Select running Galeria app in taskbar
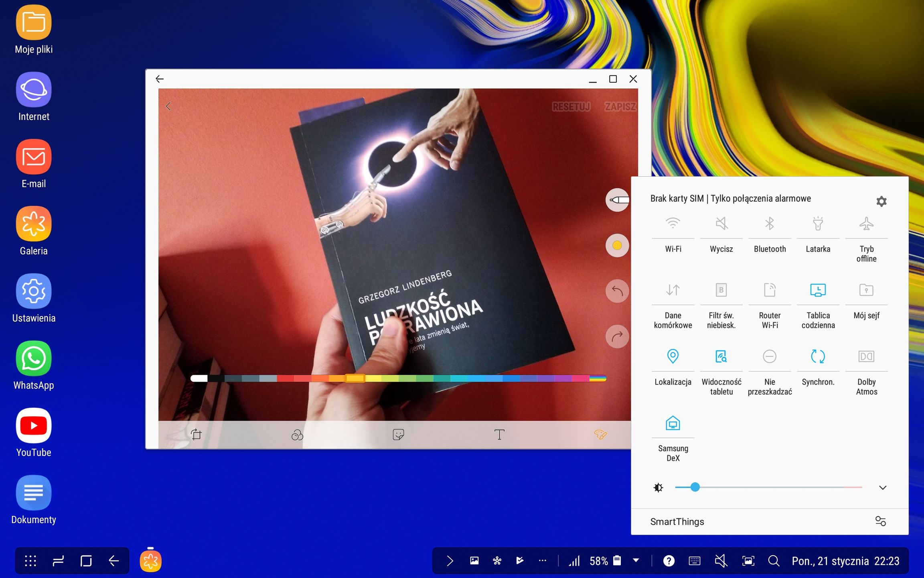Image resolution: width=924 pixels, height=578 pixels. tap(150, 561)
